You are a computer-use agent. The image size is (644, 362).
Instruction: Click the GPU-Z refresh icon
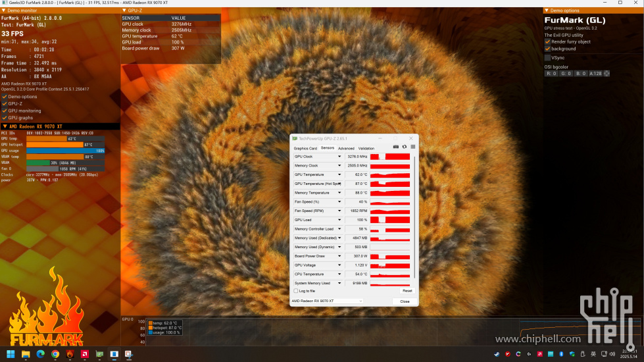pos(405,147)
